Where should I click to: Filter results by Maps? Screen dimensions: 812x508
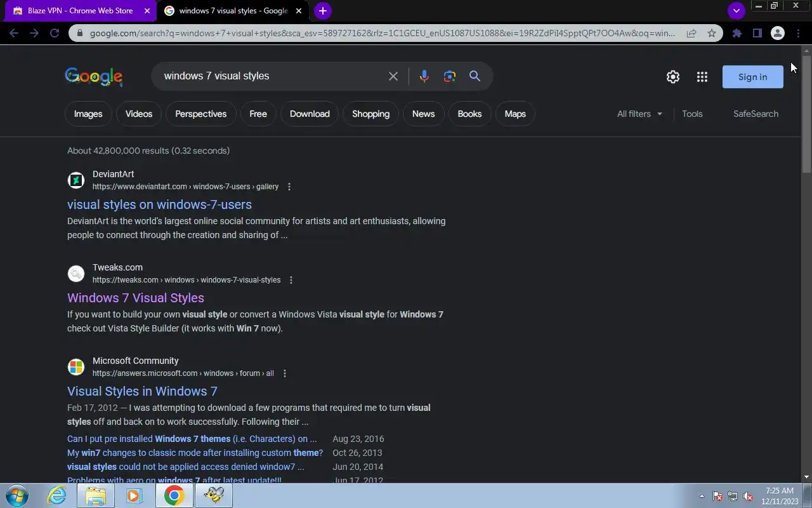coord(515,114)
